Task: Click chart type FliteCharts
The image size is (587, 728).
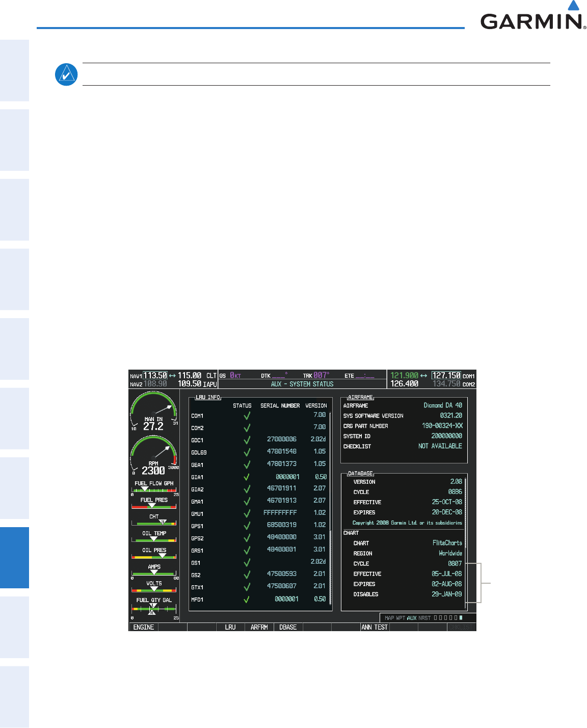Action: (447, 543)
